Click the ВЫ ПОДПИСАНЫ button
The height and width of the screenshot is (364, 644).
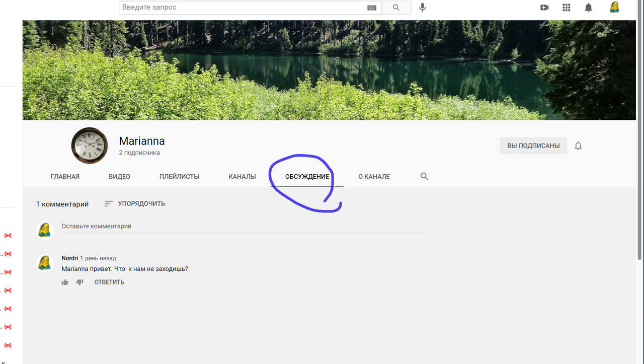[533, 145]
